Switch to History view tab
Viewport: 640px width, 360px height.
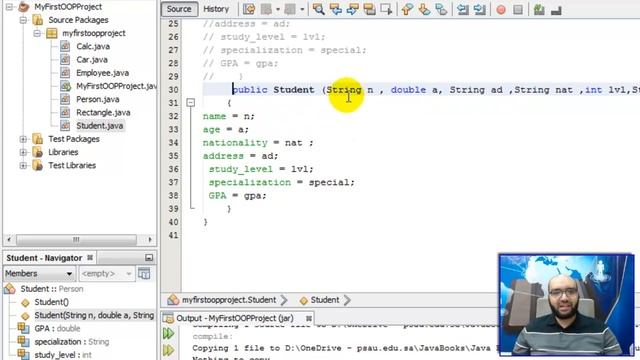(x=216, y=9)
